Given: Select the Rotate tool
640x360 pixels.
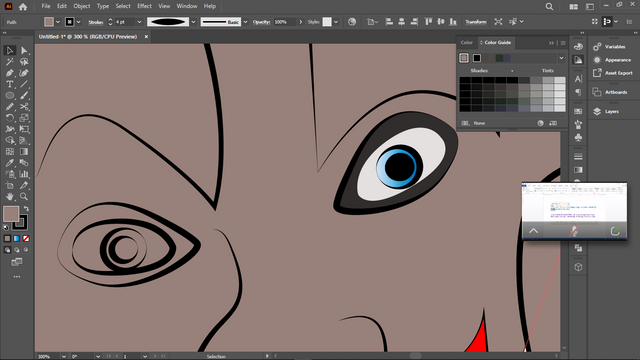Looking at the screenshot, I should coord(10,118).
